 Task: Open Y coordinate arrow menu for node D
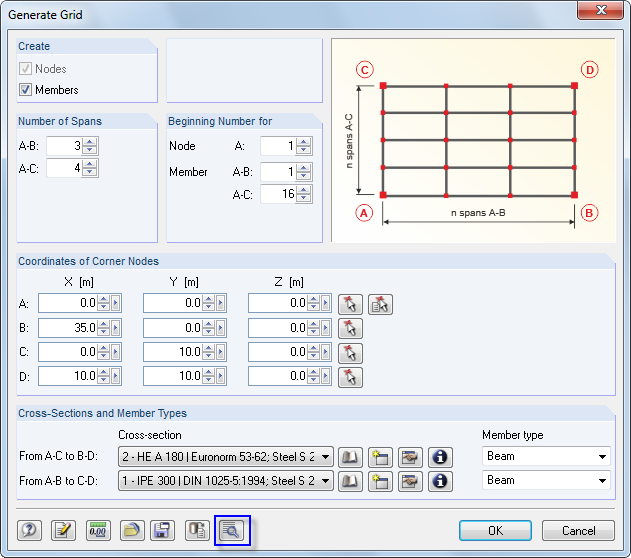(x=221, y=376)
